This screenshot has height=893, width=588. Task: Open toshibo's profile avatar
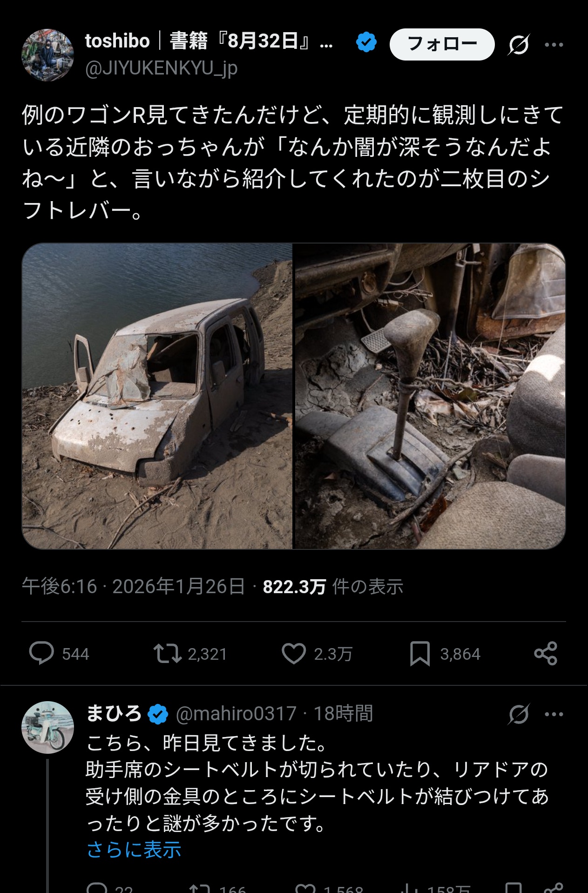(47, 55)
